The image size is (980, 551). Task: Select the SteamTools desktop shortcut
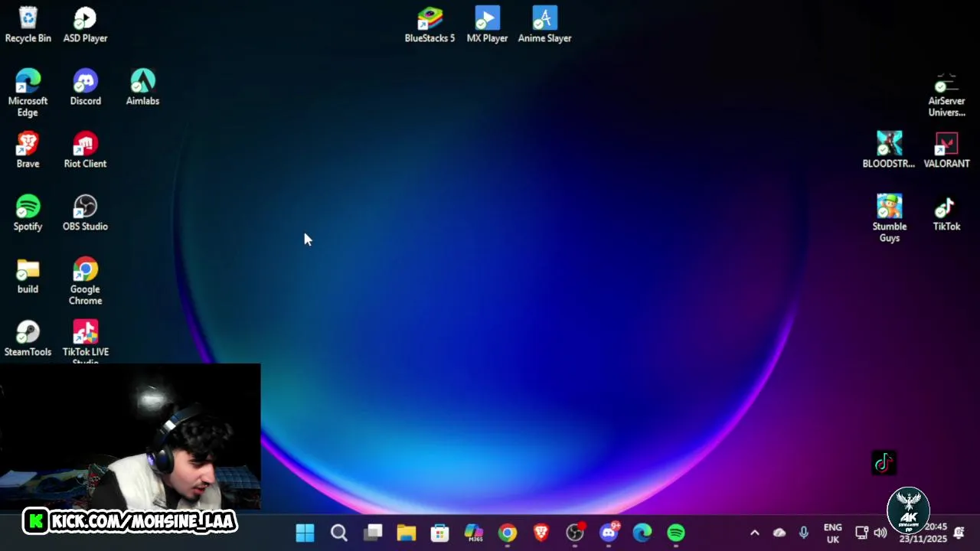(x=28, y=338)
